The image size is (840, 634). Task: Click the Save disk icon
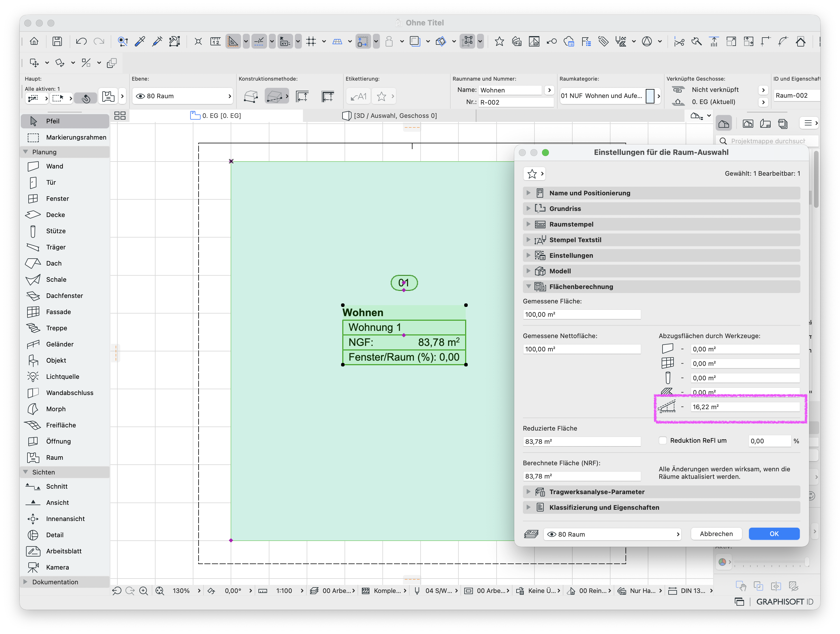point(57,41)
